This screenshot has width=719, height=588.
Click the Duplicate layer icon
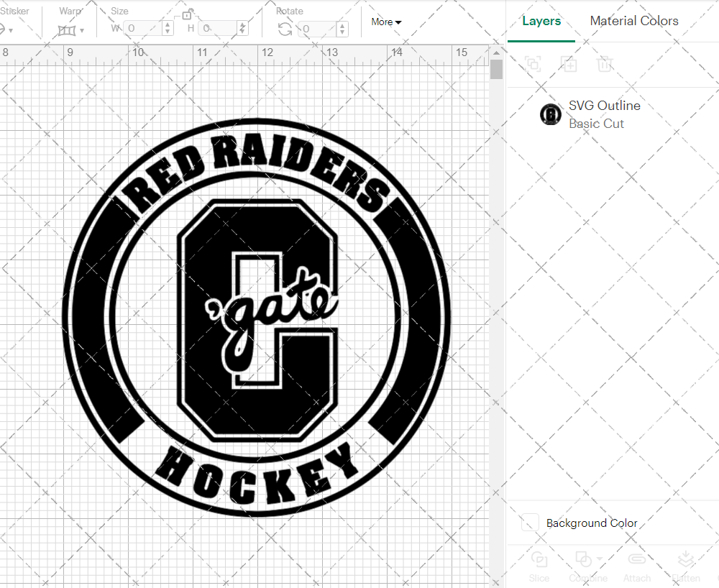pos(569,64)
